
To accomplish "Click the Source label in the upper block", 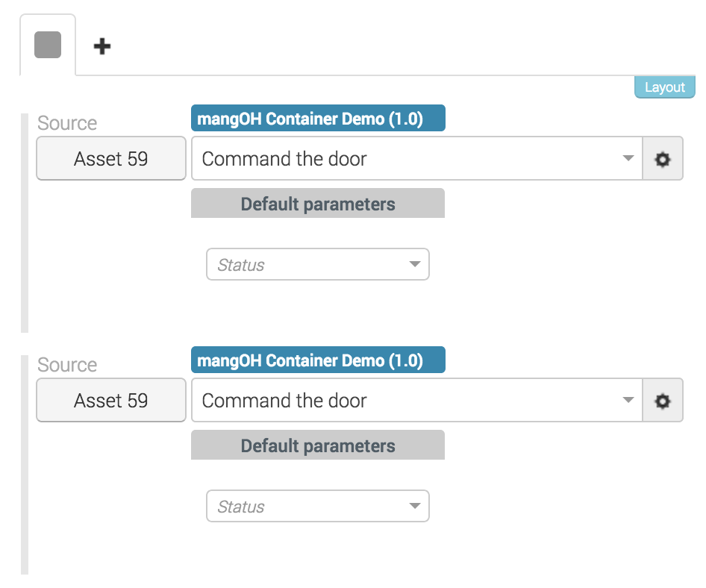I will click(x=67, y=123).
